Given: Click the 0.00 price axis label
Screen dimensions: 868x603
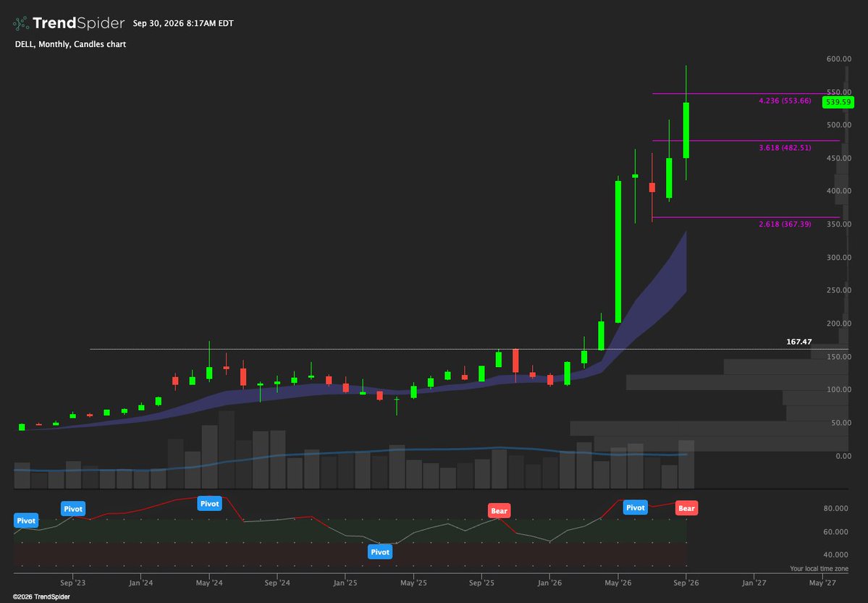Looking at the screenshot, I should [x=843, y=456].
